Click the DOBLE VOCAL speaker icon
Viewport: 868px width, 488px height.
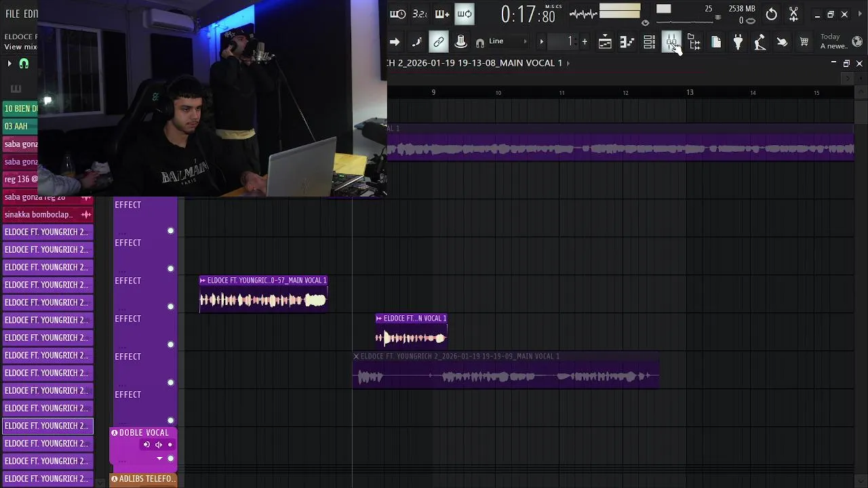pos(158,445)
